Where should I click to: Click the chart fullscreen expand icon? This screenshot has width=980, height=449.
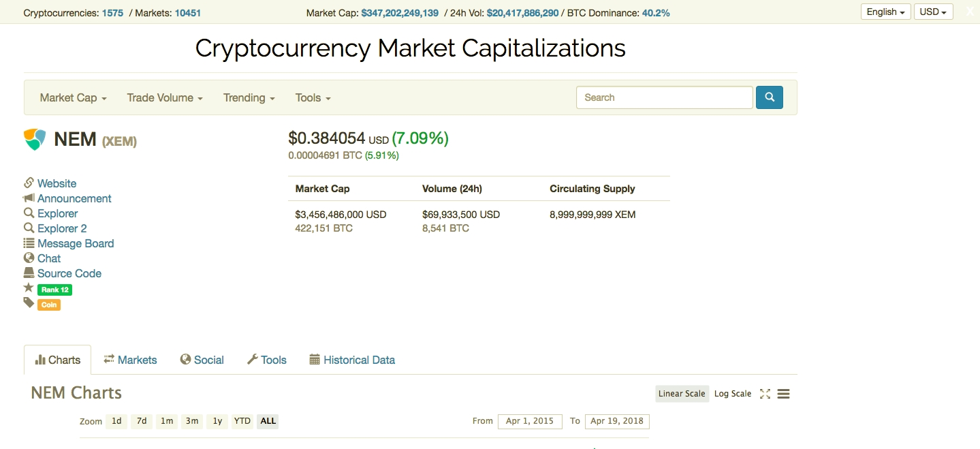765,394
